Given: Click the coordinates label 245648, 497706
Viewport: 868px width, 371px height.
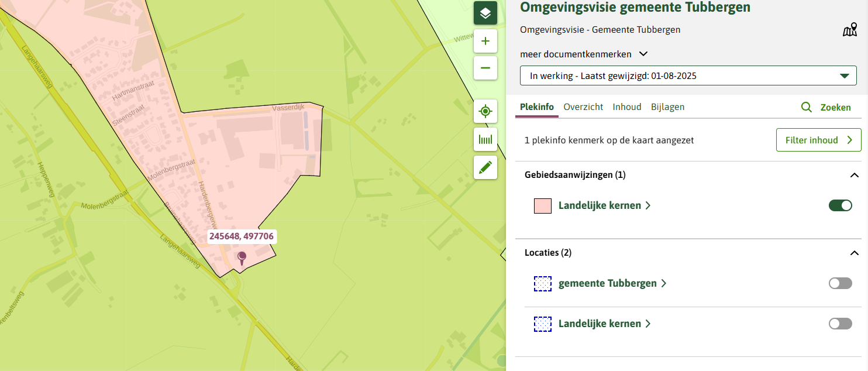Looking at the screenshot, I should (242, 236).
